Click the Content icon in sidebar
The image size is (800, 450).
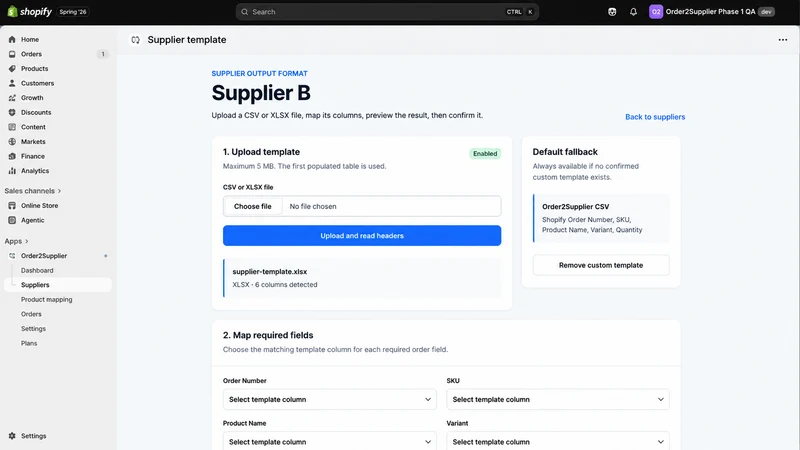coord(12,127)
